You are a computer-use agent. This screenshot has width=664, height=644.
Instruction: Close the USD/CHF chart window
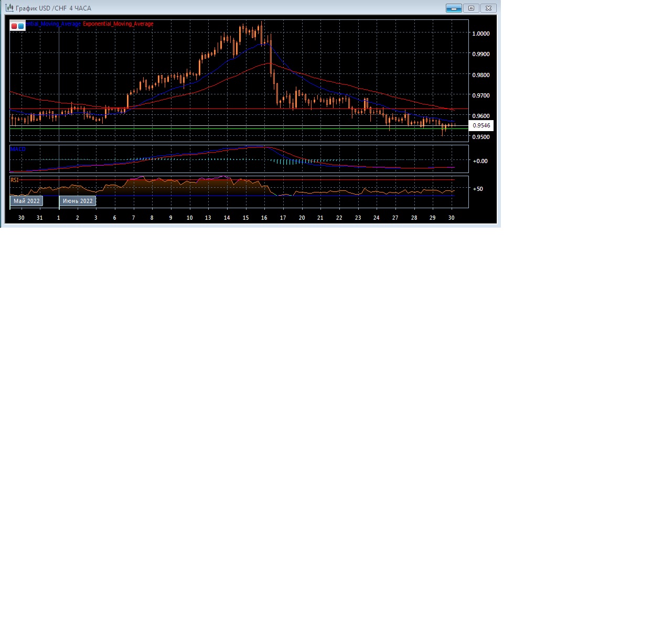(488, 8)
